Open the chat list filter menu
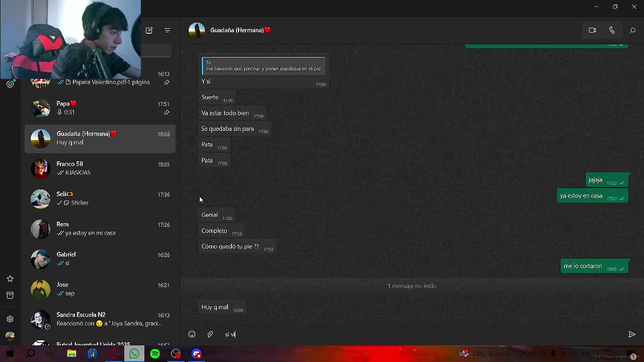This screenshot has width=644, height=362. pyautogui.click(x=168, y=30)
